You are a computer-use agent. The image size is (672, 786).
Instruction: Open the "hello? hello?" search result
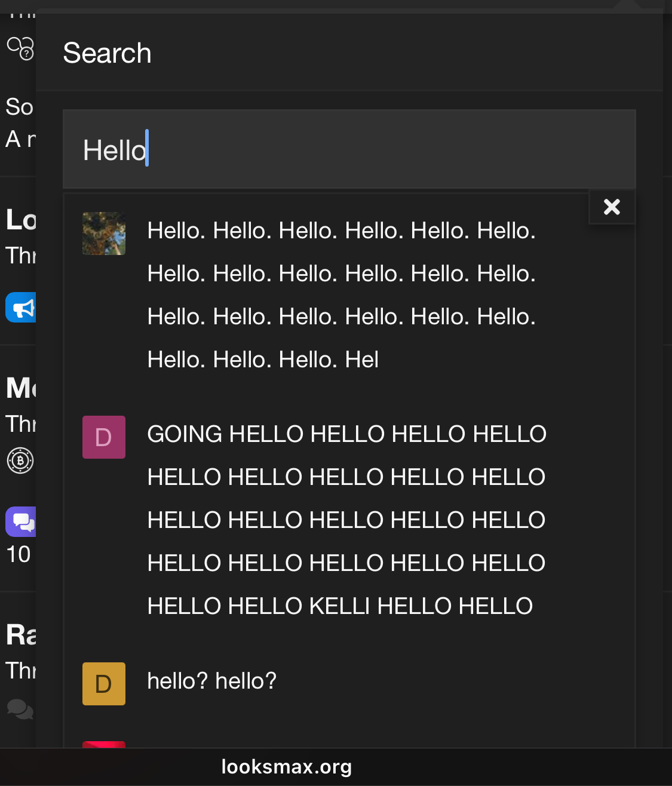212,681
